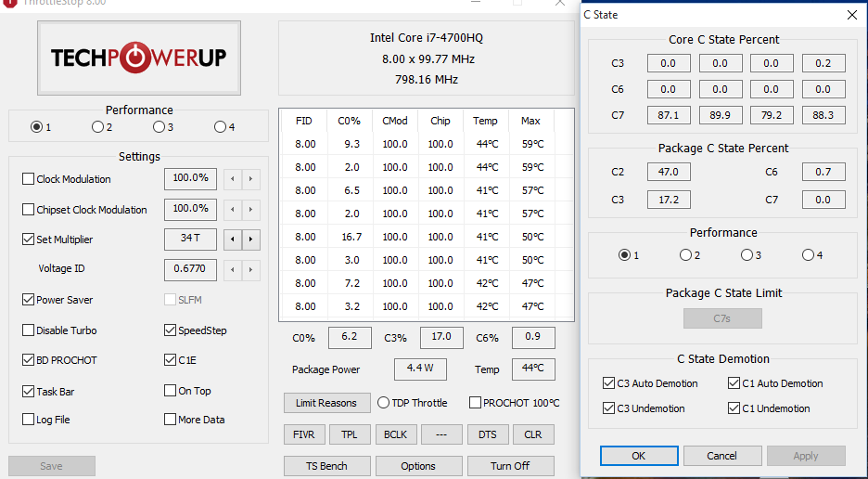The width and height of the screenshot is (868, 479).
Task: Increase Set Multiplier with right arrow
Action: tap(250, 239)
